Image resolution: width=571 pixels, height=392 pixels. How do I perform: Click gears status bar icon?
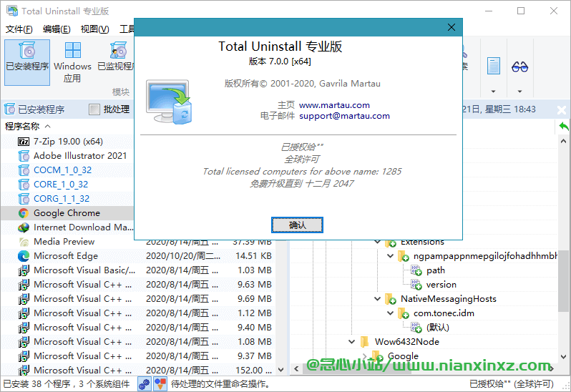tap(145, 384)
